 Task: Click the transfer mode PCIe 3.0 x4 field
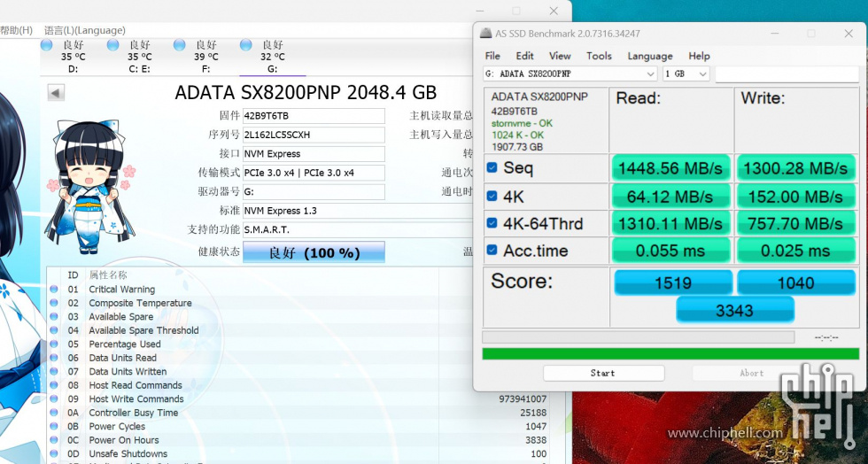click(314, 173)
